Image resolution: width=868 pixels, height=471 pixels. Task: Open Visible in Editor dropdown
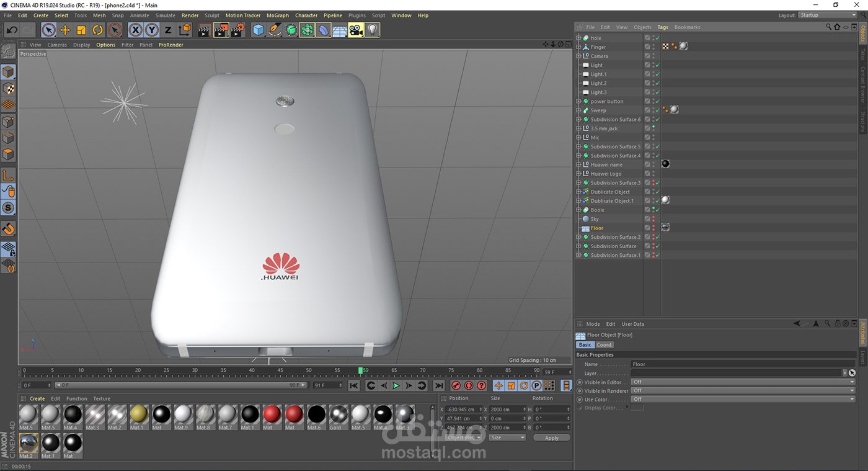[x=743, y=382]
